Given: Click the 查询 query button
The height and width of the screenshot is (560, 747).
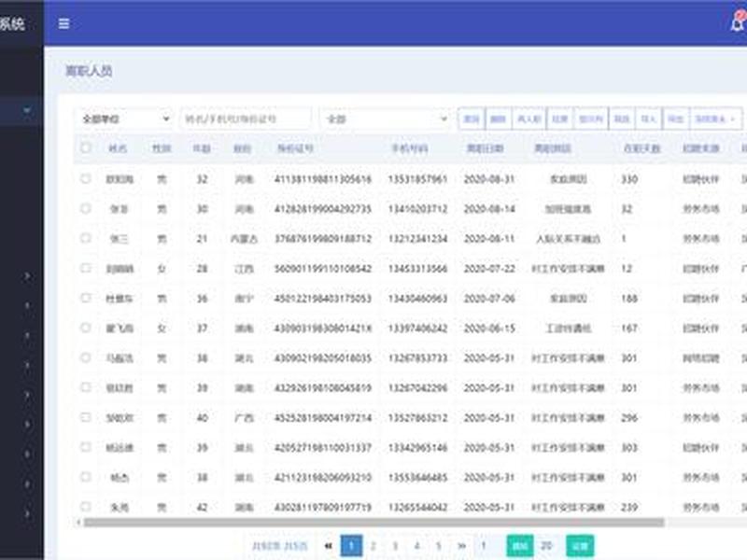Looking at the screenshot, I should pos(472,119).
